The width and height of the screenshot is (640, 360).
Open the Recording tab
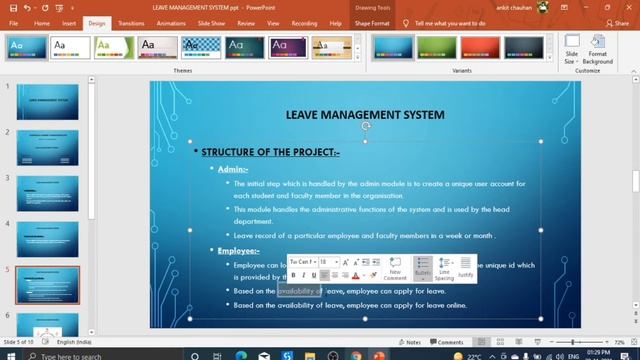coord(304,23)
